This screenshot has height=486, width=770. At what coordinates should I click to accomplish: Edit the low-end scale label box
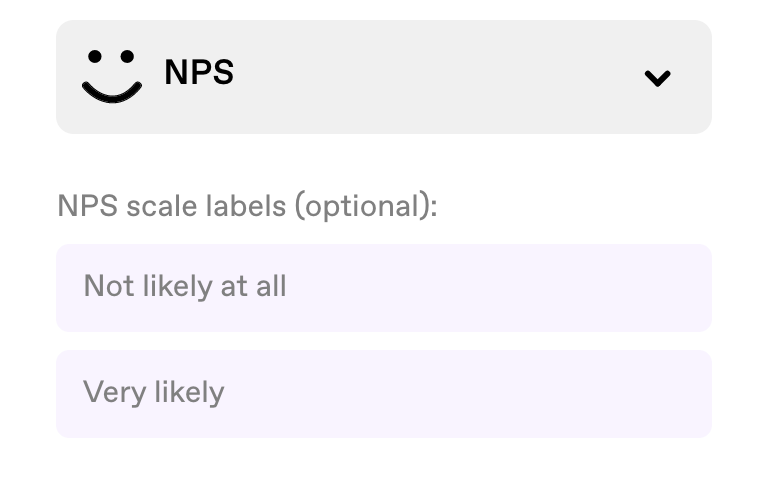(384, 288)
